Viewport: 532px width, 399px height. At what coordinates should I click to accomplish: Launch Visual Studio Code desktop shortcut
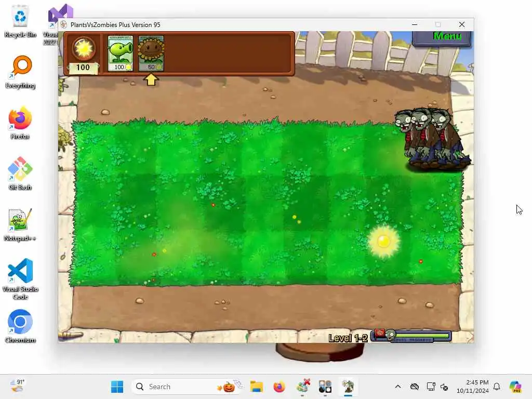[20, 279]
